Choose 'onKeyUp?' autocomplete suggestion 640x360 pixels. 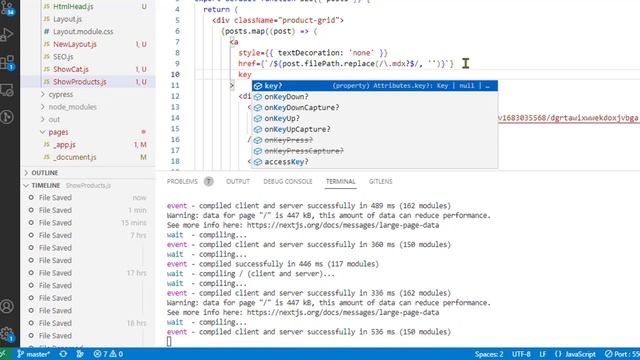click(x=375, y=118)
